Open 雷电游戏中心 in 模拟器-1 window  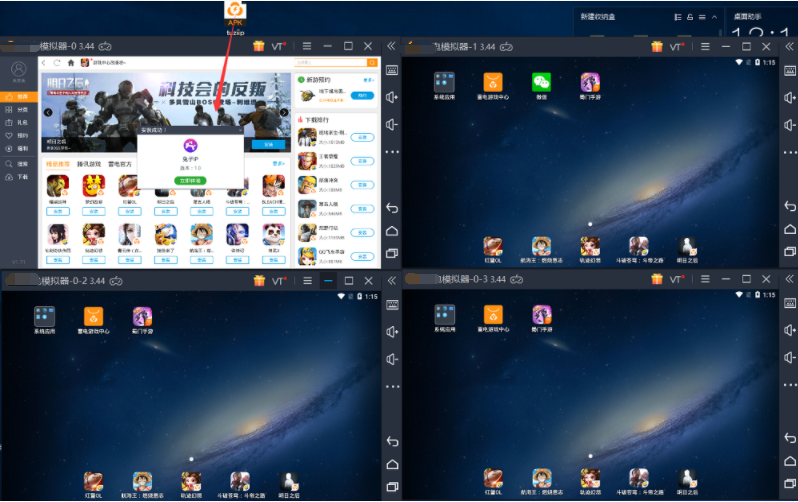[x=493, y=86]
